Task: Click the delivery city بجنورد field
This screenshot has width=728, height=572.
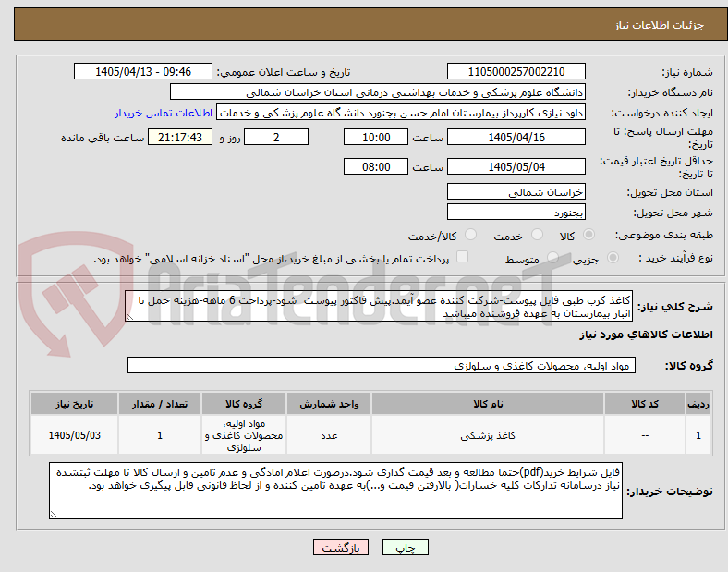Action: [x=516, y=213]
